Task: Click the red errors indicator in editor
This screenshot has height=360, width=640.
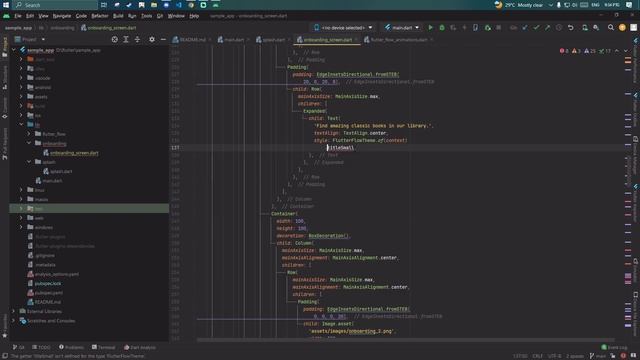Action: click(564, 51)
